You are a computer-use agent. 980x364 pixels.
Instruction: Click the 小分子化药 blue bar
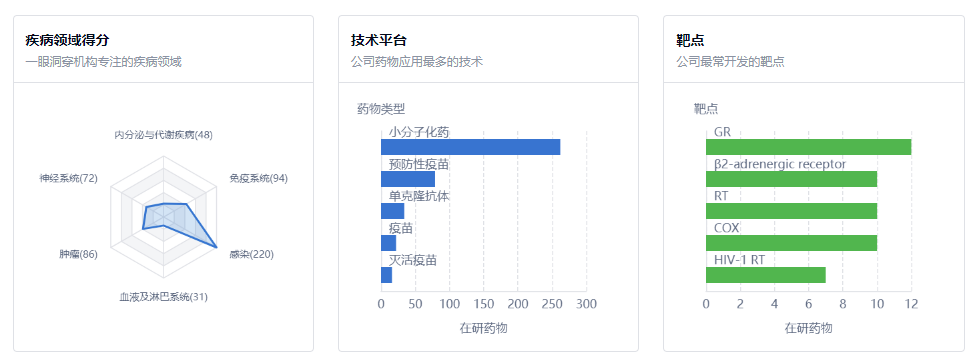tap(471, 147)
